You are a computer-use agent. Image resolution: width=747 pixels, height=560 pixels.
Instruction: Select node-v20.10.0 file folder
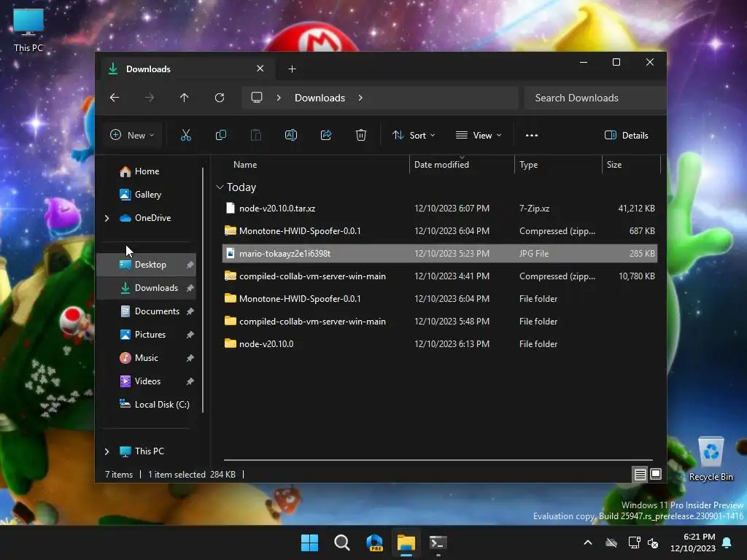click(x=440, y=344)
